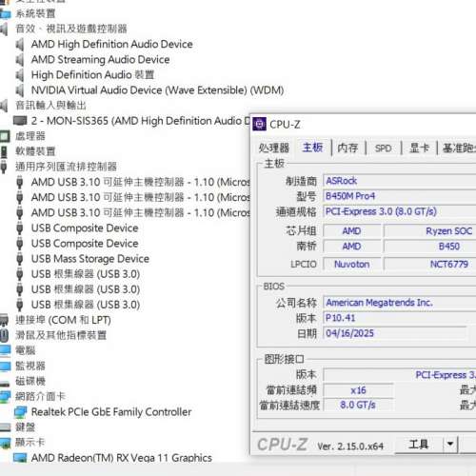Click the speaker icon beside NVIDIA Virtual Audio Device
Image resolution: width=476 pixels, height=476 pixels.
click(x=20, y=90)
